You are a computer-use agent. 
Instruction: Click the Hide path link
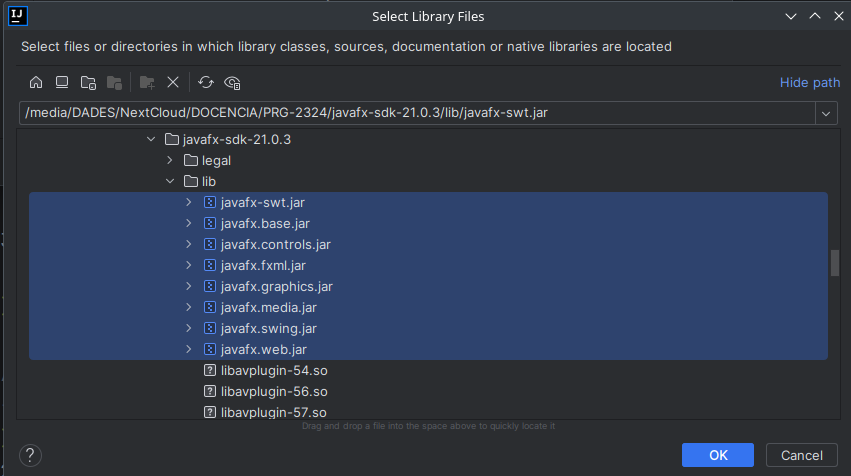pos(809,82)
